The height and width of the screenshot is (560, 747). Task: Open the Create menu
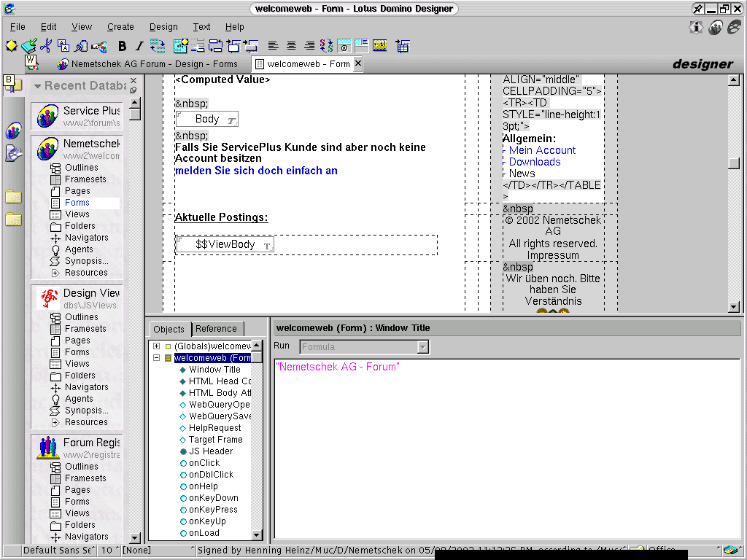pos(120,27)
